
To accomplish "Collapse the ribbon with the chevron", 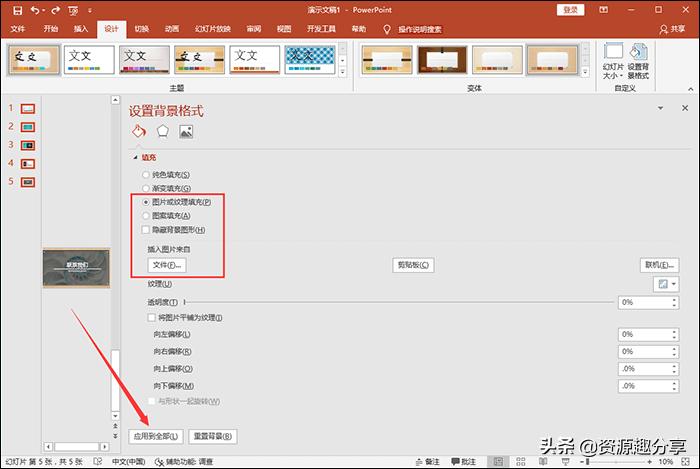I will click(x=691, y=89).
